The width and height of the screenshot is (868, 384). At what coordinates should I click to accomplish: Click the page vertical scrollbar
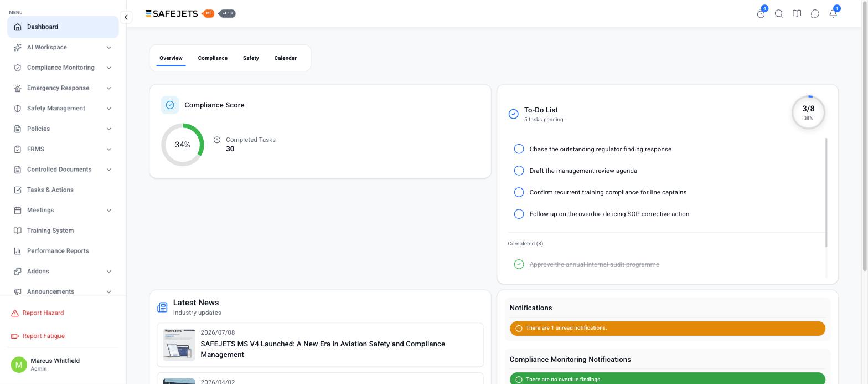(865, 136)
